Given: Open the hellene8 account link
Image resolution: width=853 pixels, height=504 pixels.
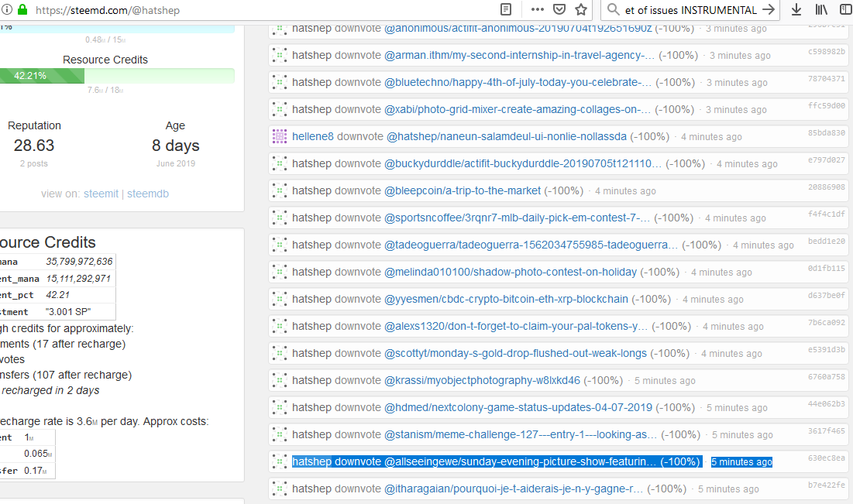Looking at the screenshot, I should pyautogui.click(x=312, y=136).
